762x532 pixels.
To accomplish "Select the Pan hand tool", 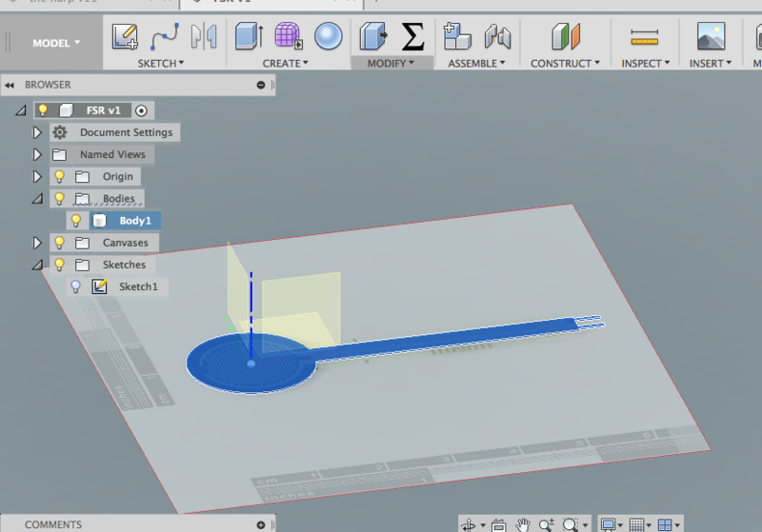I will [x=523, y=524].
